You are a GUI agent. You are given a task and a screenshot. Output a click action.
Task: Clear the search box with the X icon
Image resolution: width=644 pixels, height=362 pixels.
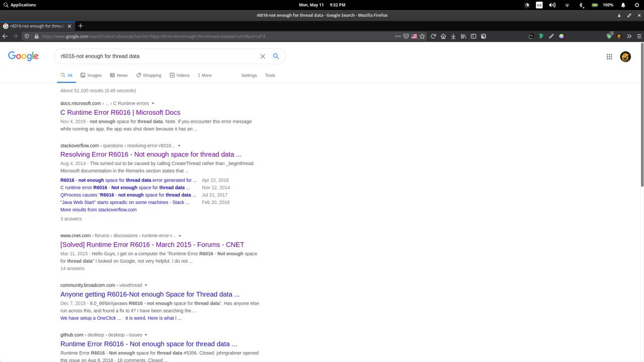263,56
